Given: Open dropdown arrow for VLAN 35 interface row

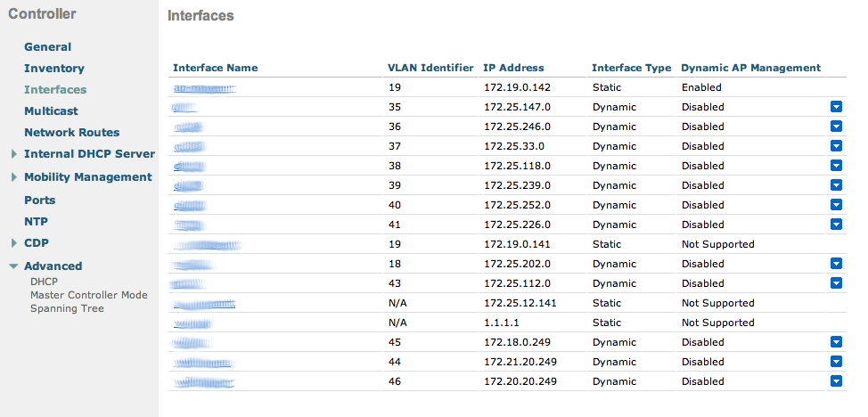Looking at the screenshot, I should tap(836, 107).
